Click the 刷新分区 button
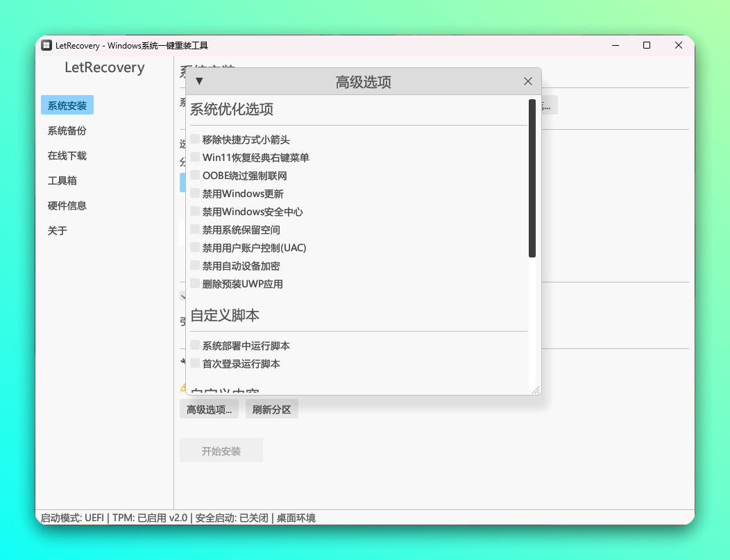Image resolution: width=730 pixels, height=560 pixels. coord(271,409)
